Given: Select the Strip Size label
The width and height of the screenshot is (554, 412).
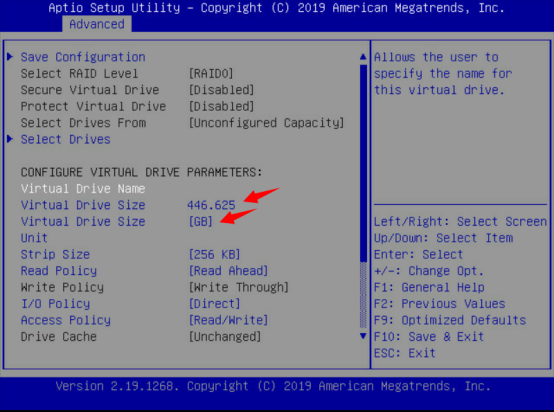Looking at the screenshot, I should point(55,254).
